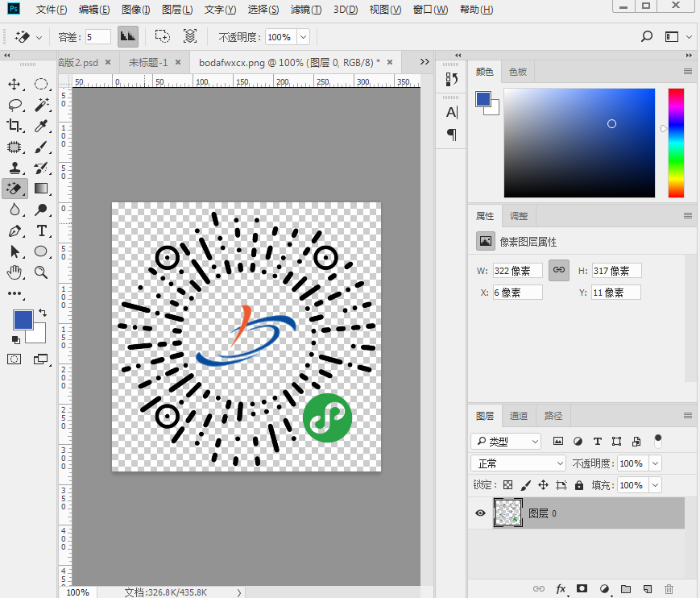
Task: Swap foreground and background colors
Action: [43, 312]
